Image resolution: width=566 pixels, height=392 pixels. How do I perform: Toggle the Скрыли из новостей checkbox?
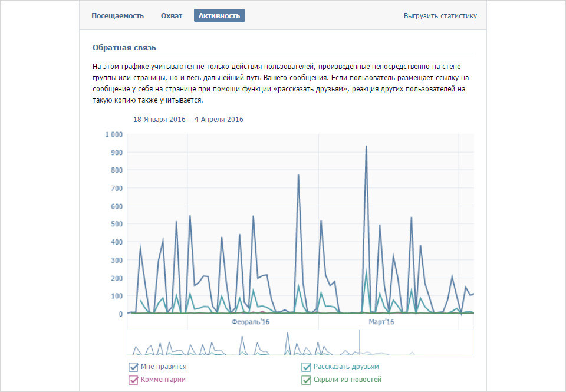[306, 380]
